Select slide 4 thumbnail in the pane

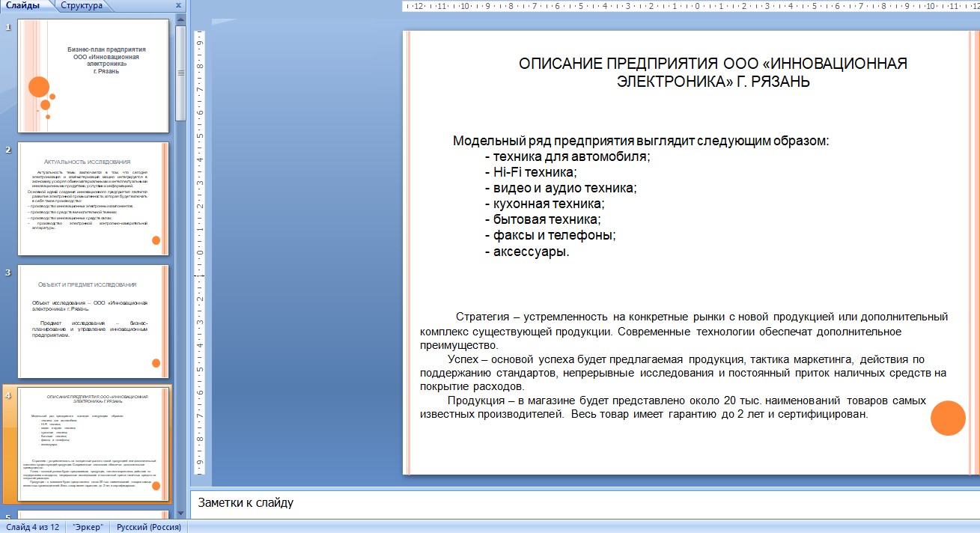(94, 445)
